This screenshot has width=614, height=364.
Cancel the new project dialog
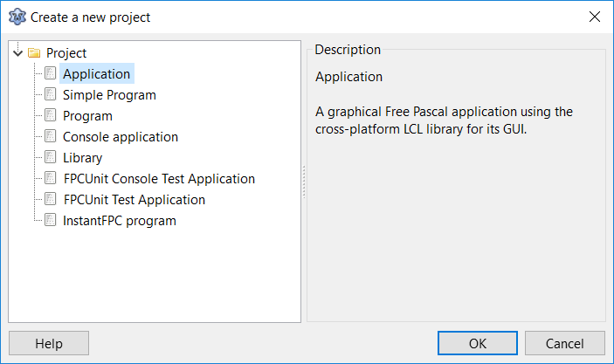(x=564, y=343)
